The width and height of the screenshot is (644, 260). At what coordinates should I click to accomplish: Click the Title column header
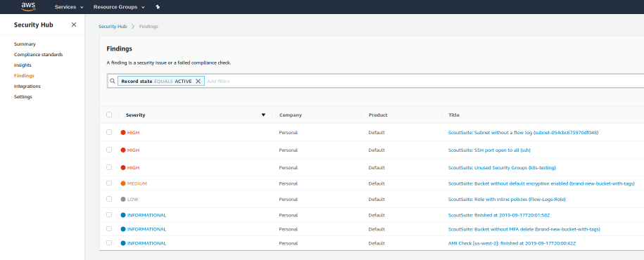[x=454, y=115]
